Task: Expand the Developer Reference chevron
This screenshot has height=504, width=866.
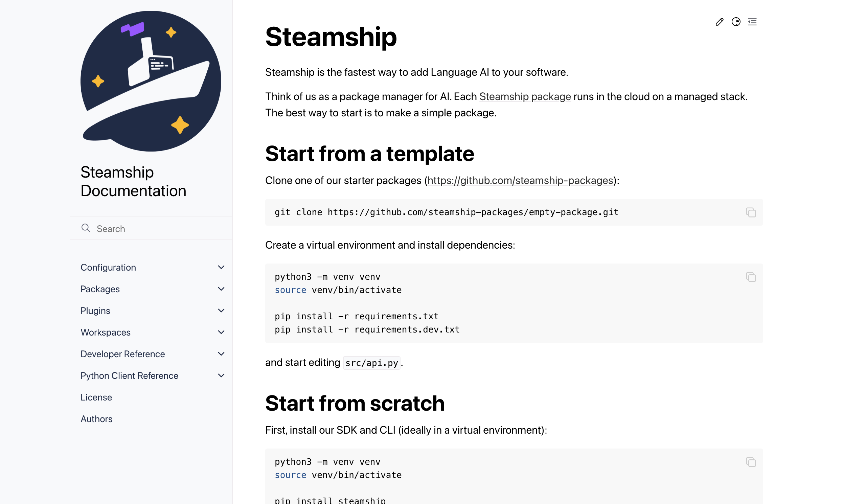Action: [221, 353]
